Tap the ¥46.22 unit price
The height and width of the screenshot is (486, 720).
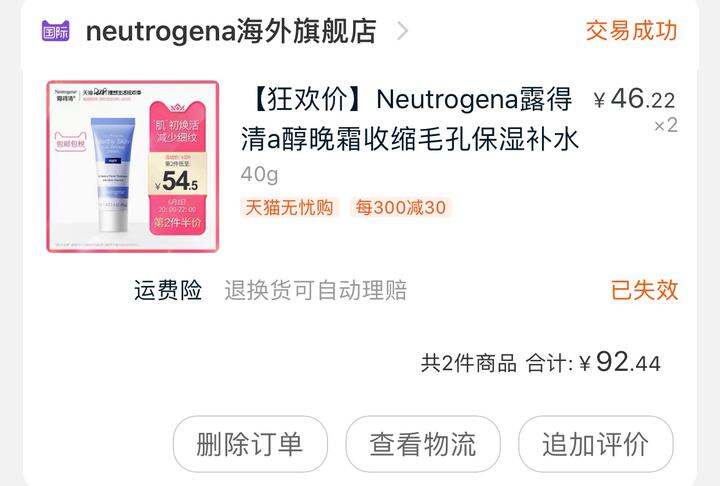(x=634, y=99)
